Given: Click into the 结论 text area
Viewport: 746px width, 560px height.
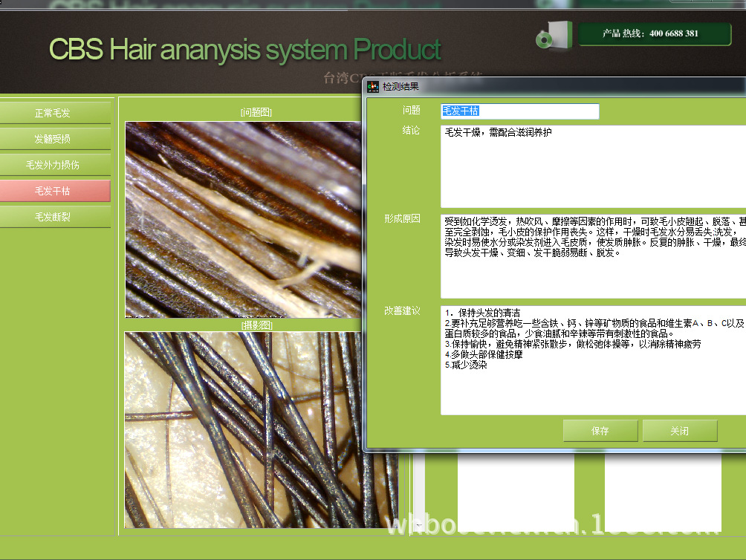Looking at the screenshot, I should [x=593, y=166].
